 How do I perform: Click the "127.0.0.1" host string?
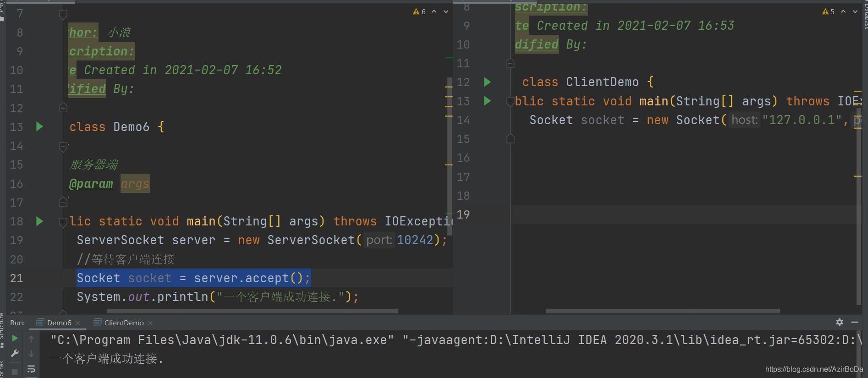[802, 120]
